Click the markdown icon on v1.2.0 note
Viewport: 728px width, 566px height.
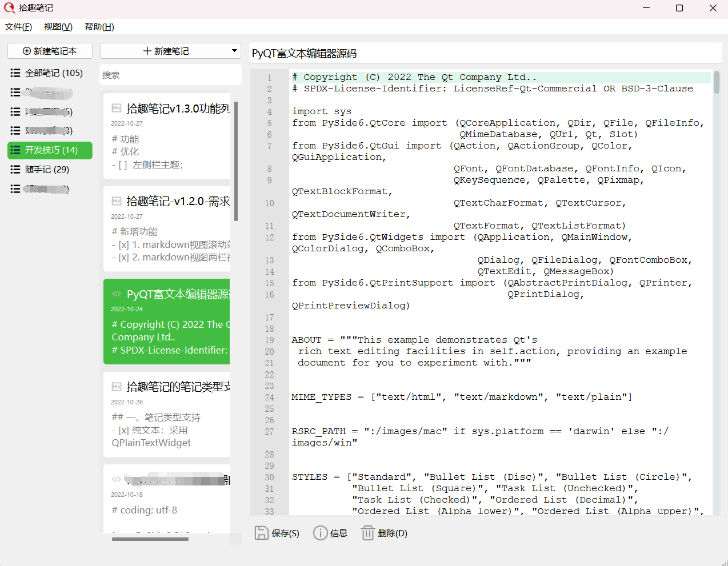click(117, 201)
